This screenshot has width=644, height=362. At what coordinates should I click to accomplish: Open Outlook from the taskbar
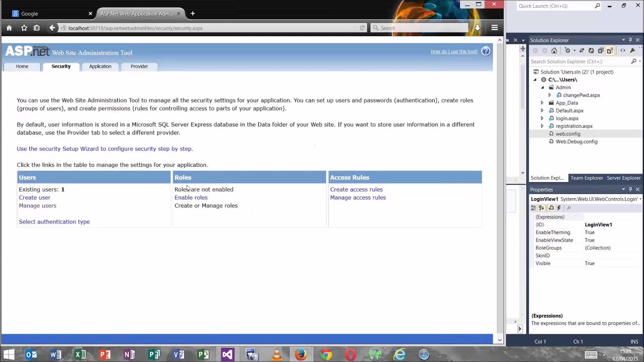pyautogui.click(x=31, y=354)
